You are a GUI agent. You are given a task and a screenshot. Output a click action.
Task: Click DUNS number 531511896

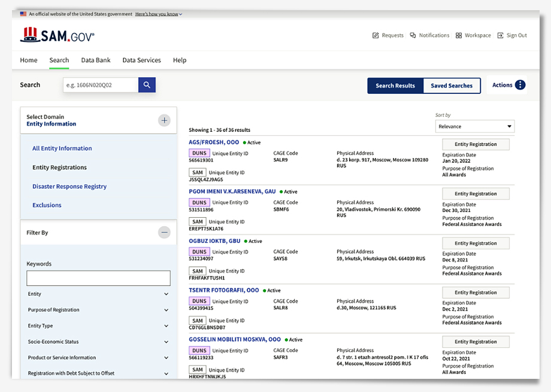(x=201, y=209)
